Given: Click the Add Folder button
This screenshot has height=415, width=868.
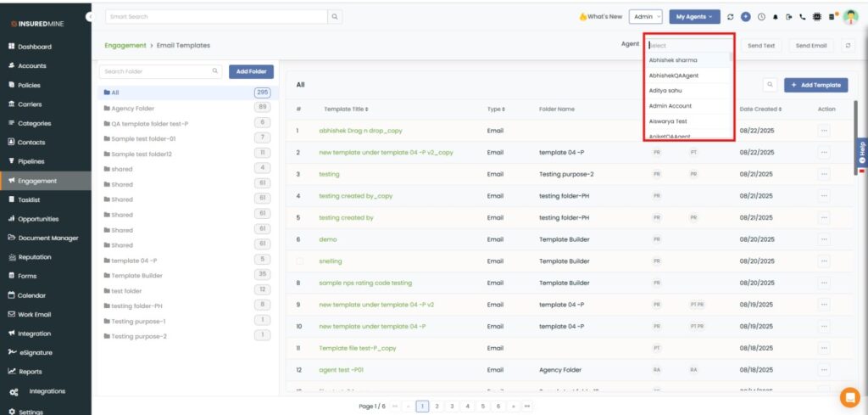Looking at the screenshot, I should 251,71.
